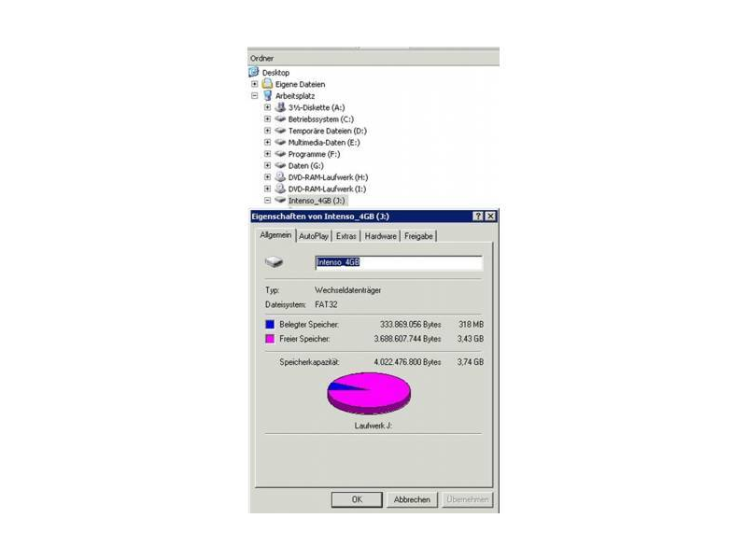Expand the Eigene Dateien tree node
Viewport: 747px width, 560px height.
coord(254,84)
